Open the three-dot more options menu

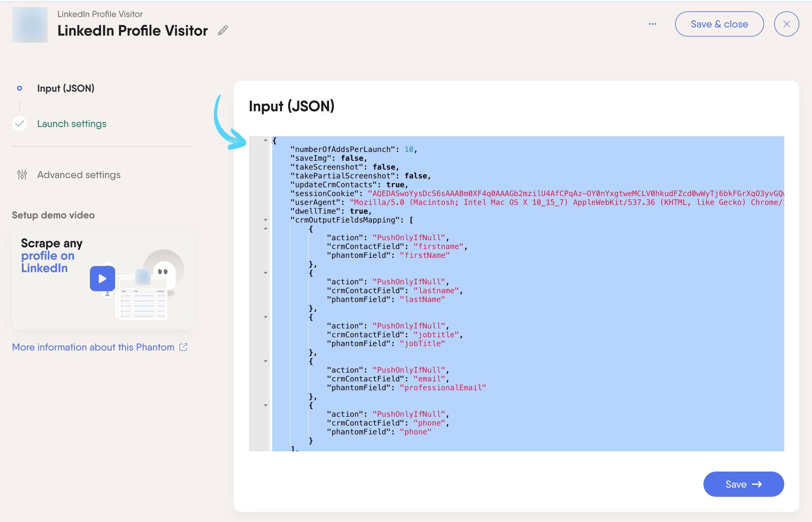pos(652,24)
